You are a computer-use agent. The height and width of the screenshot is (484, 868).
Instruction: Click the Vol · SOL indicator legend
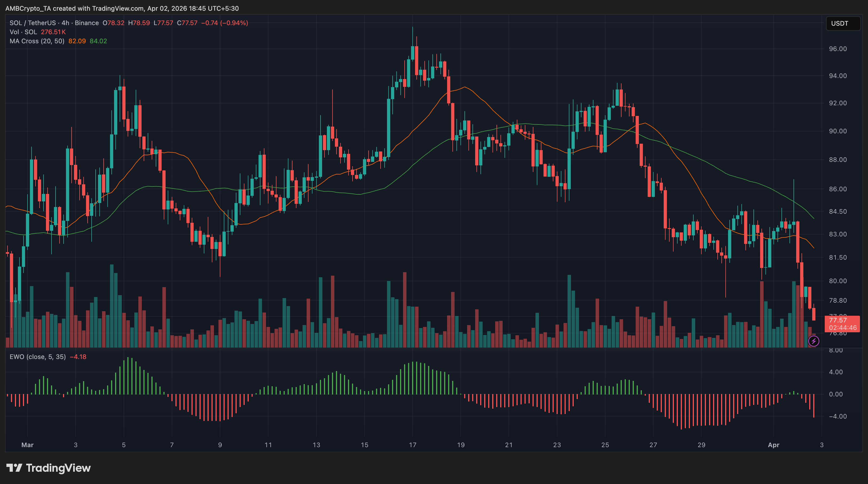point(23,32)
